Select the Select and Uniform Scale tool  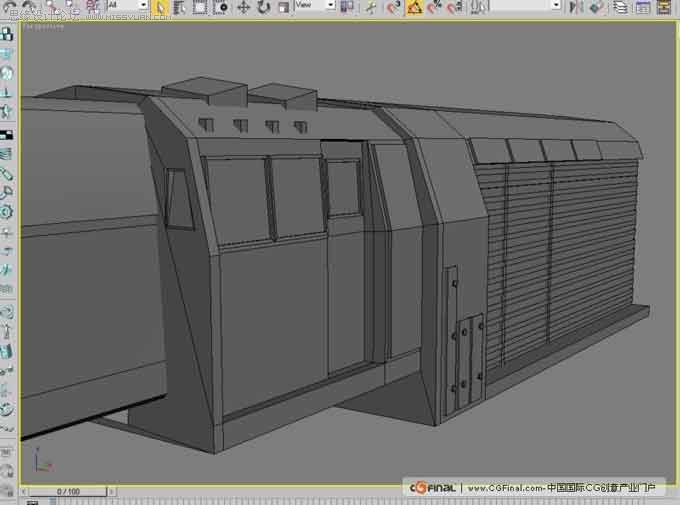click(284, 7)
